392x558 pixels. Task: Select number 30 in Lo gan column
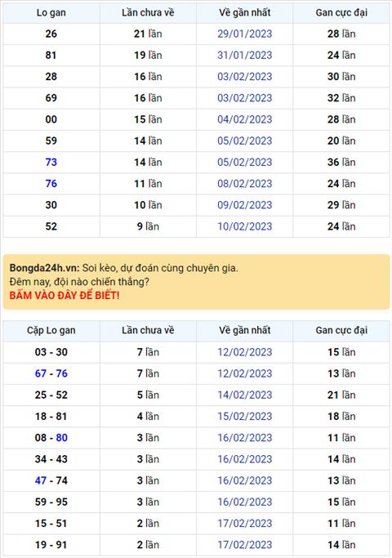51,205
